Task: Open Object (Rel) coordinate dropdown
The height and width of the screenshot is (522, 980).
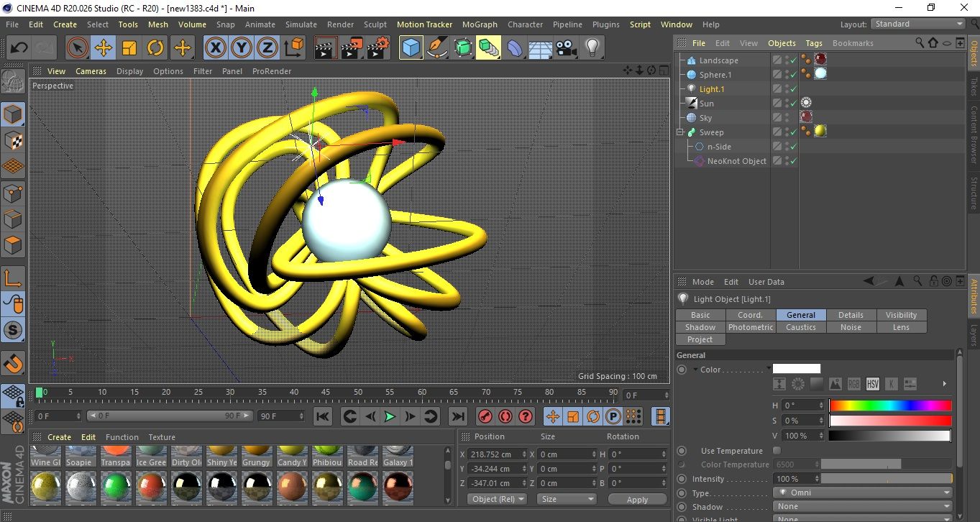Action: 497,499
